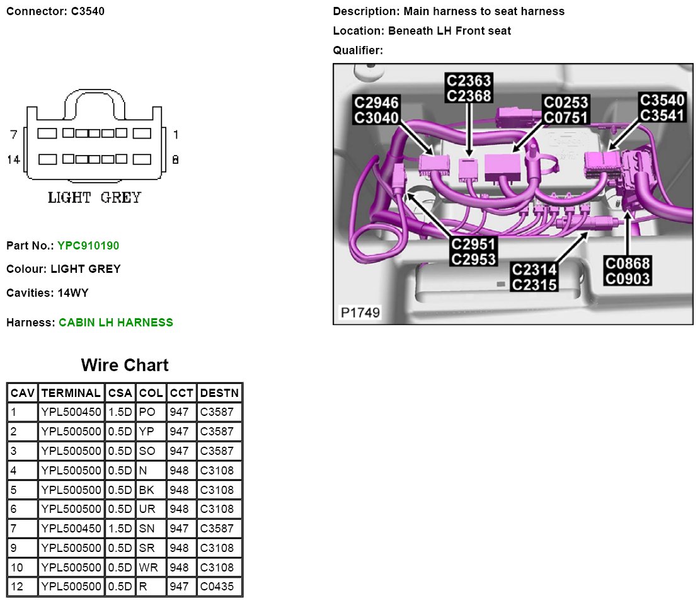700x603 pixels.
Task: Select the C2951 C2953 connector label
Action: coord(473,251)
